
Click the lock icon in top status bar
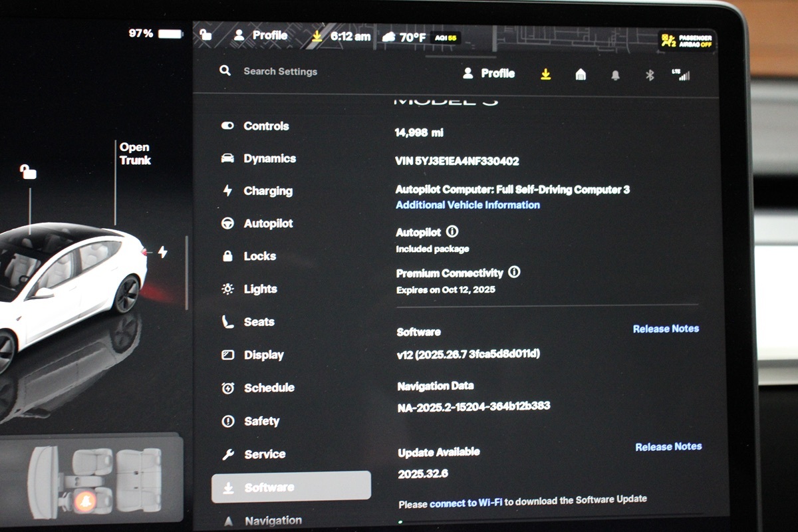click(x=206, y=35)
